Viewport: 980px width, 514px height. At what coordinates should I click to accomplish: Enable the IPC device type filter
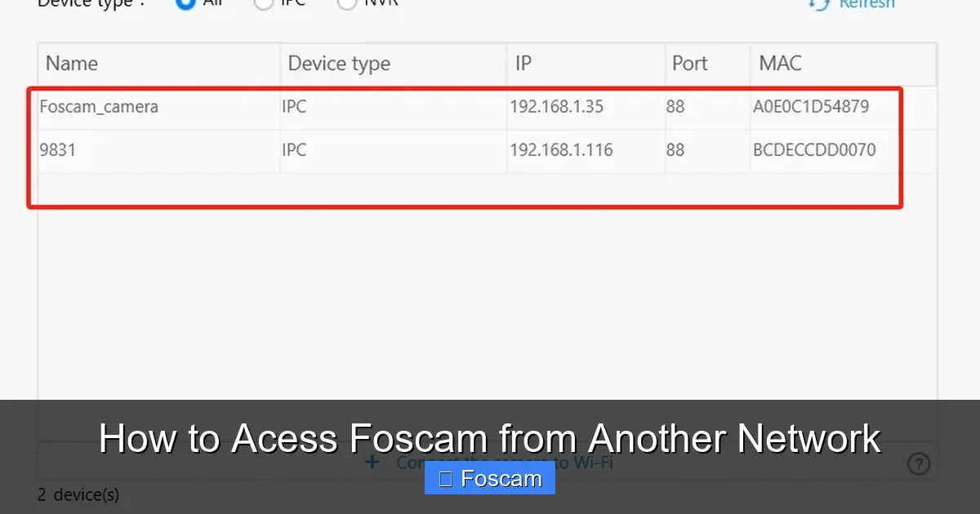click(263, 3)
